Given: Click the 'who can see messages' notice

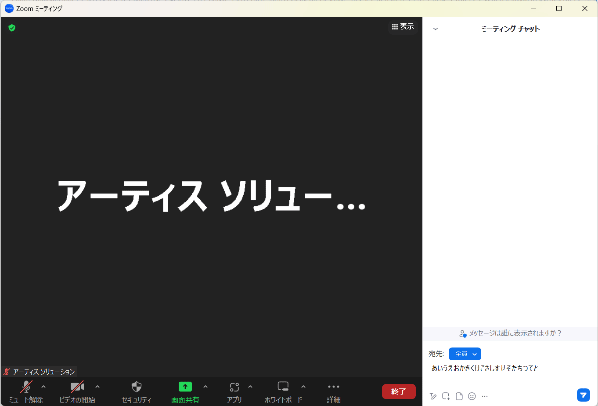Looking at the screenshot, I should pos(510,333).
